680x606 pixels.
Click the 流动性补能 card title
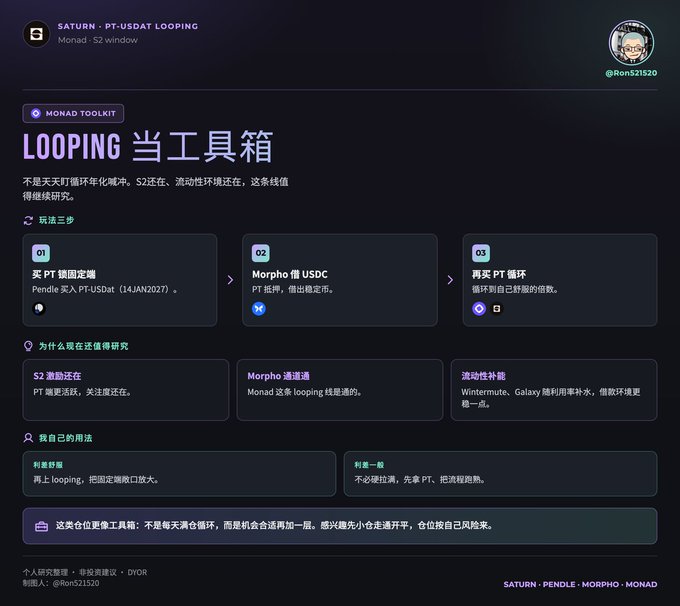pyautogui.click(x=484, y=376)
